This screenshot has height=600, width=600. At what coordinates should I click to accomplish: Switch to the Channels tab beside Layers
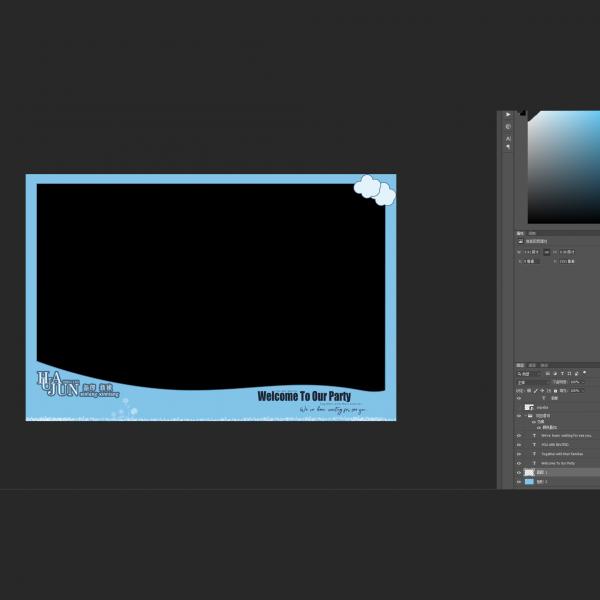(532, 365)
